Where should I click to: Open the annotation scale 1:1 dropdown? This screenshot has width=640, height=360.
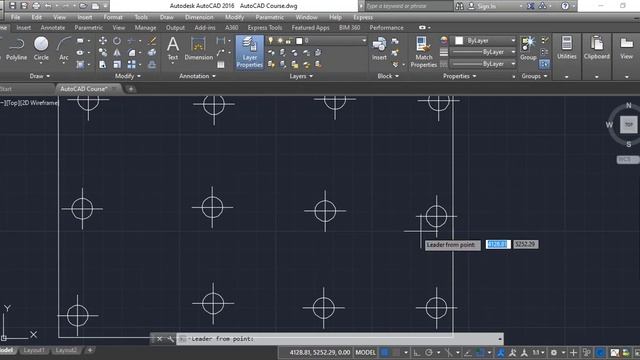coord(538,352)
